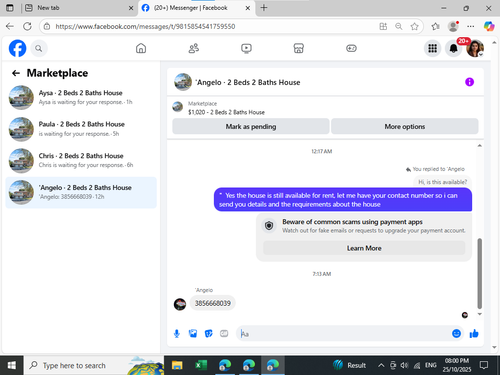Choose a GIF icon

(x=224, y=333)
